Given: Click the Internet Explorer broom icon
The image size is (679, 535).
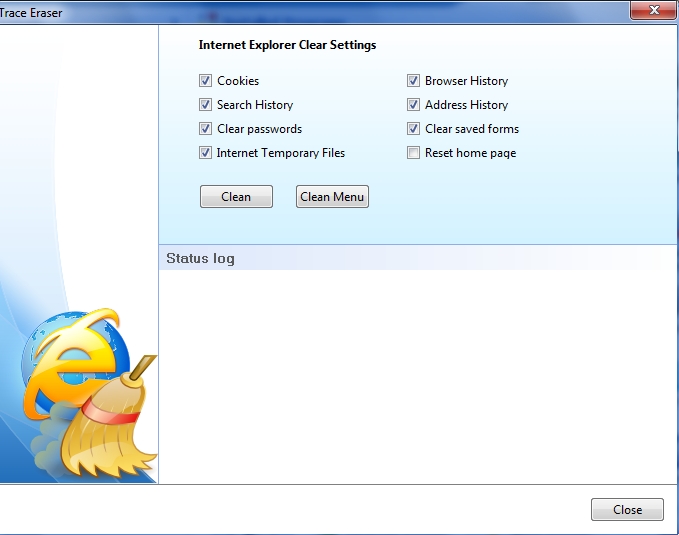Looking at the screenshot, I should pos(89,392).
